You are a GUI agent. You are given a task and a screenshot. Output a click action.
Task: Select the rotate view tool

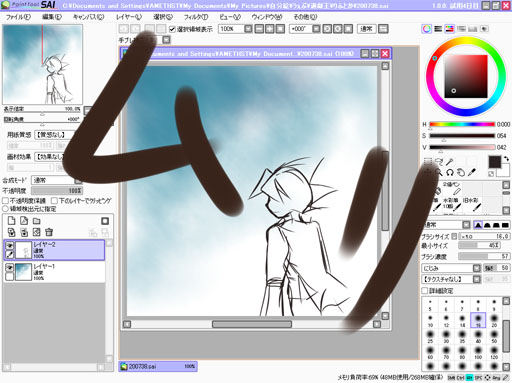coord(450,173)
